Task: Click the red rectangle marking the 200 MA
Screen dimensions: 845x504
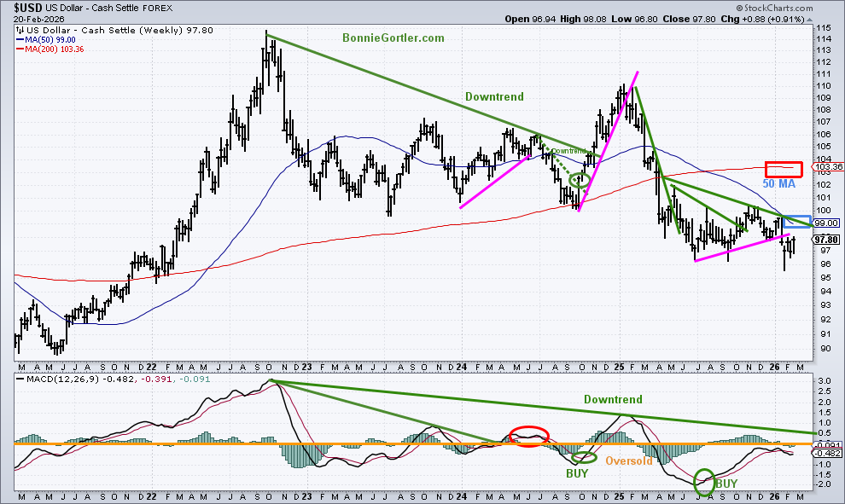Action: point(784,168)
